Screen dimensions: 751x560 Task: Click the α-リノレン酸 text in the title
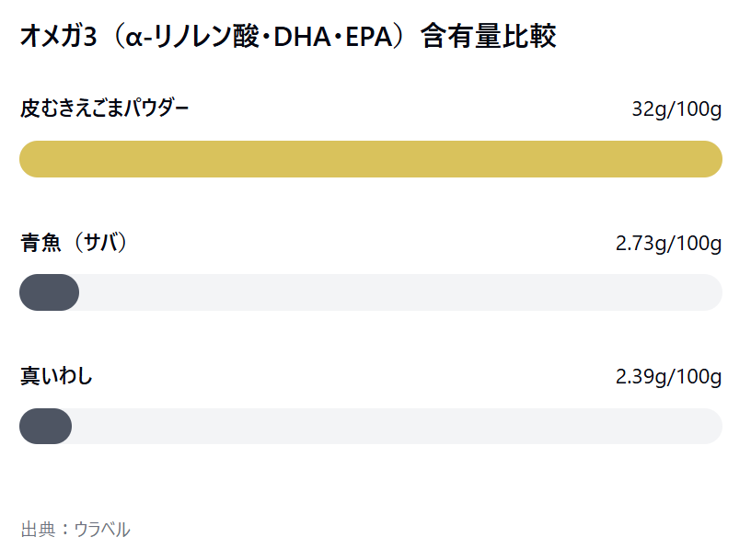coord(192,37)
